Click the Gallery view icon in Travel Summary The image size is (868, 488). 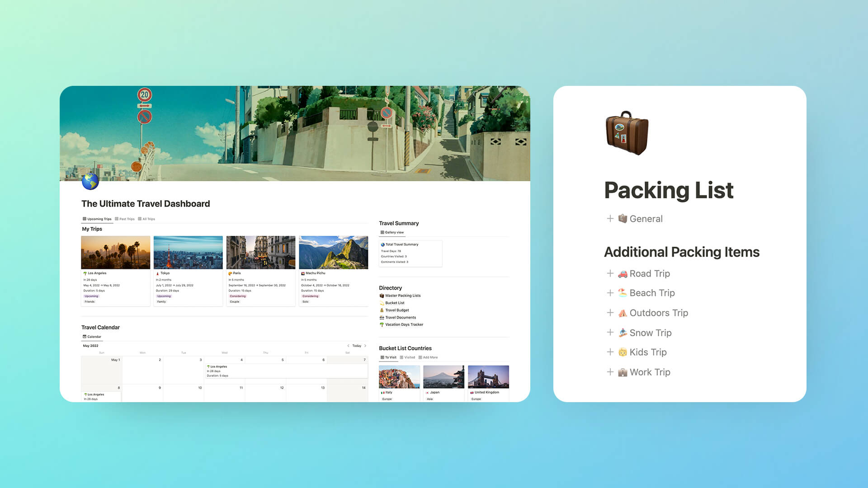tap(382, 231)
